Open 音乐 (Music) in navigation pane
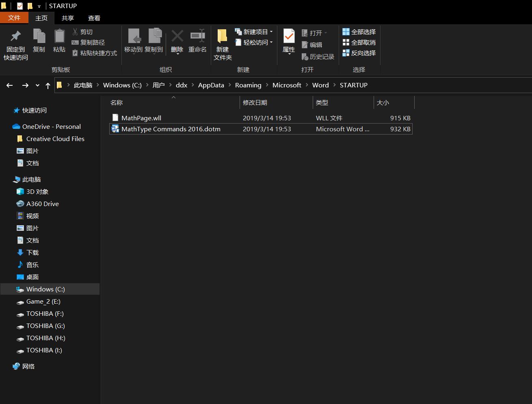This screenshot has height=404, width=532. pos(32,265)
